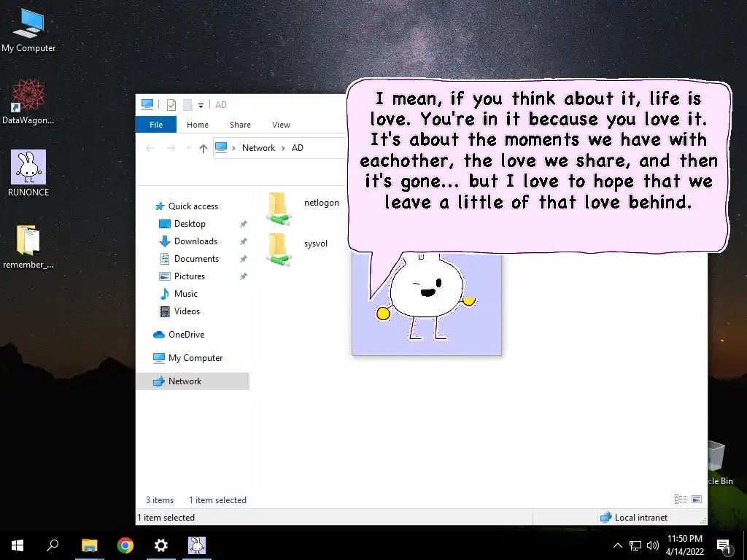The width and height of the screenshot is (747, 560).
Task: Expand chevron between Network and AD
Action: click(283, 148)
